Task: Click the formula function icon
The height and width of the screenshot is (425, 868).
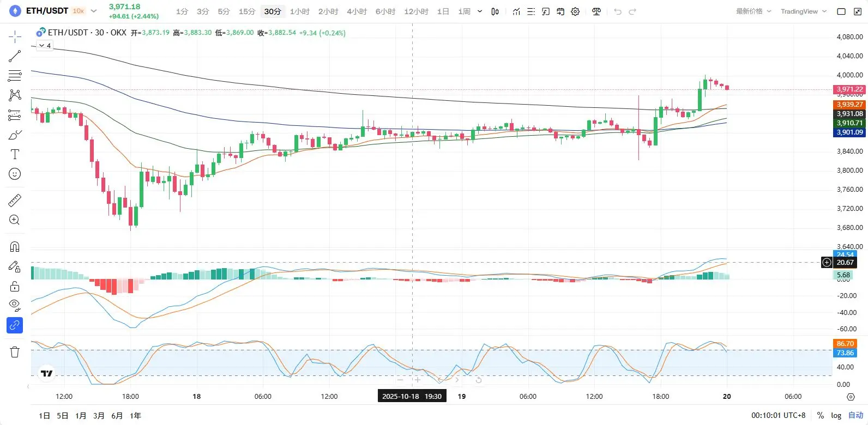Action: [x=546, y=11]
